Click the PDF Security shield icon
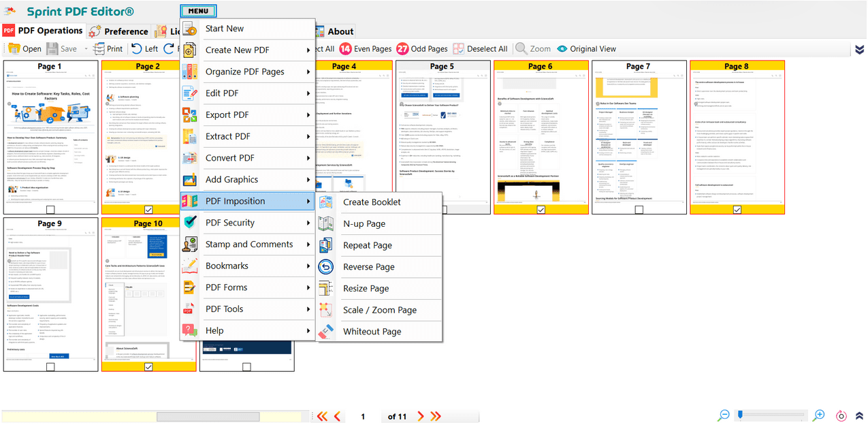The height and width of the screenshot is (425, 868). [x=190, y=223]
